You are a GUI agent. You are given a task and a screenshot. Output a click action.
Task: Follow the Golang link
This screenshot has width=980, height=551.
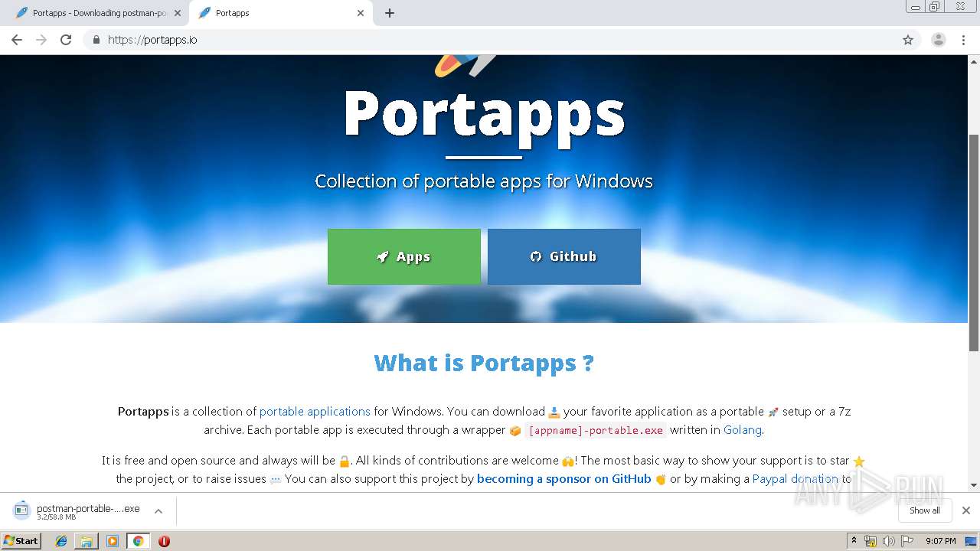[743, 430]
